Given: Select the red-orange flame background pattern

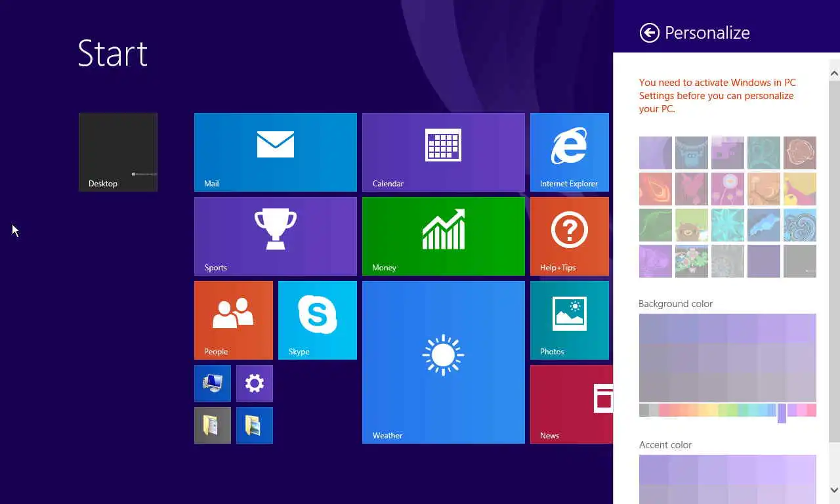Looking at the screenshot, I should tap(656, 189).
